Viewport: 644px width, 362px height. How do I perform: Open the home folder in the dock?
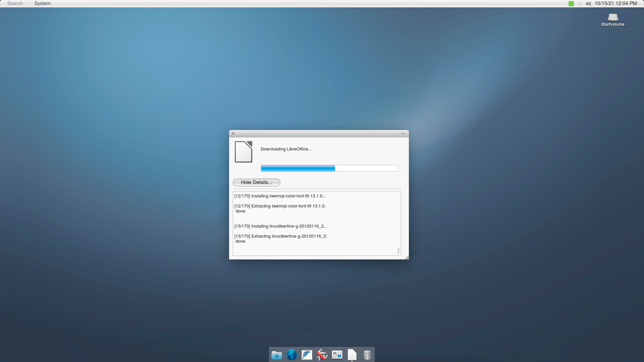pyautogui.click(x=276, y=355)
